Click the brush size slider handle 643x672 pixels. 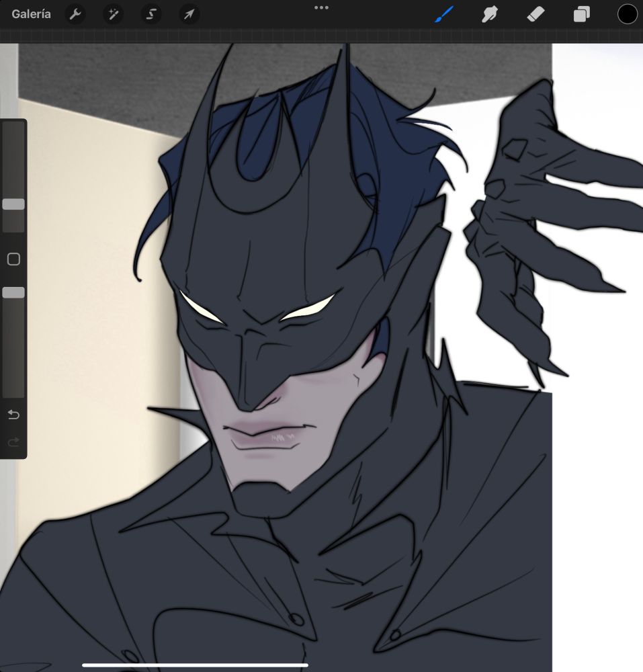click(13, 204)
